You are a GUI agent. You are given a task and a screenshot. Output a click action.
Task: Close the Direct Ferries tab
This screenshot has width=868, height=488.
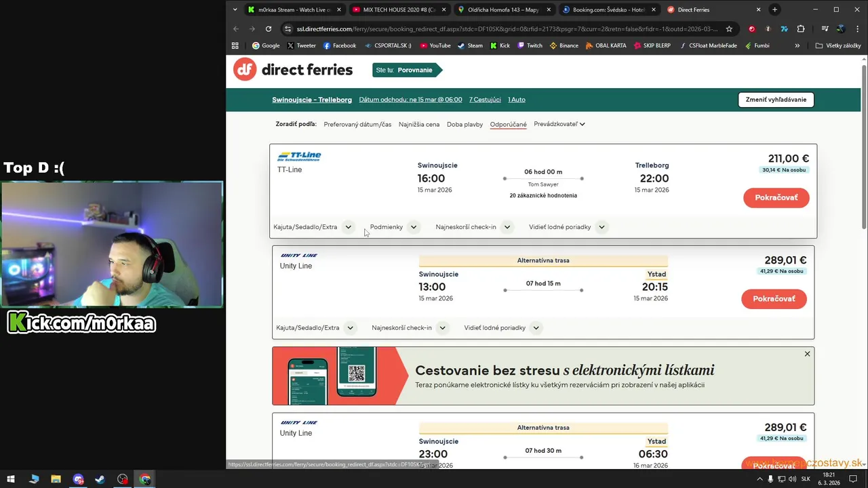(758, 9)
